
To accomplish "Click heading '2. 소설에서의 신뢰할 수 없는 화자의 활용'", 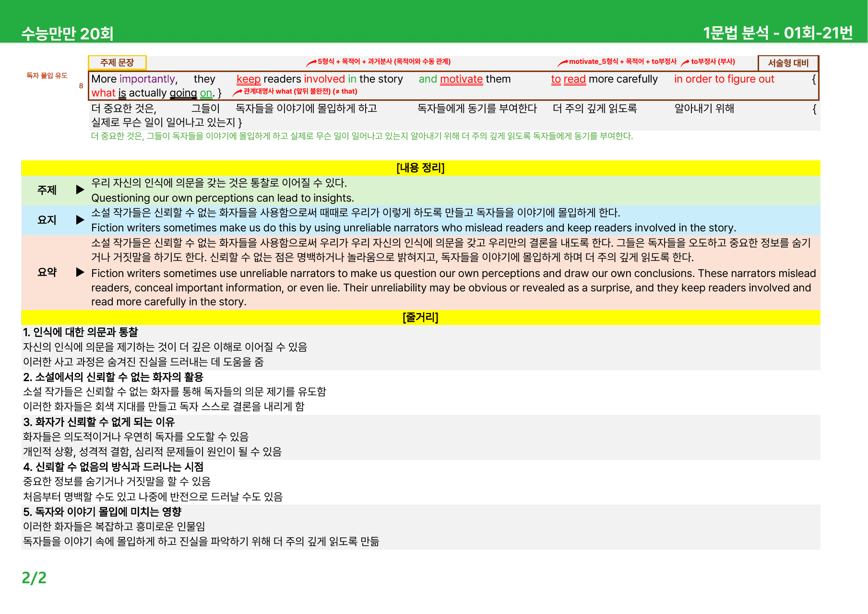I will point(113,377).
